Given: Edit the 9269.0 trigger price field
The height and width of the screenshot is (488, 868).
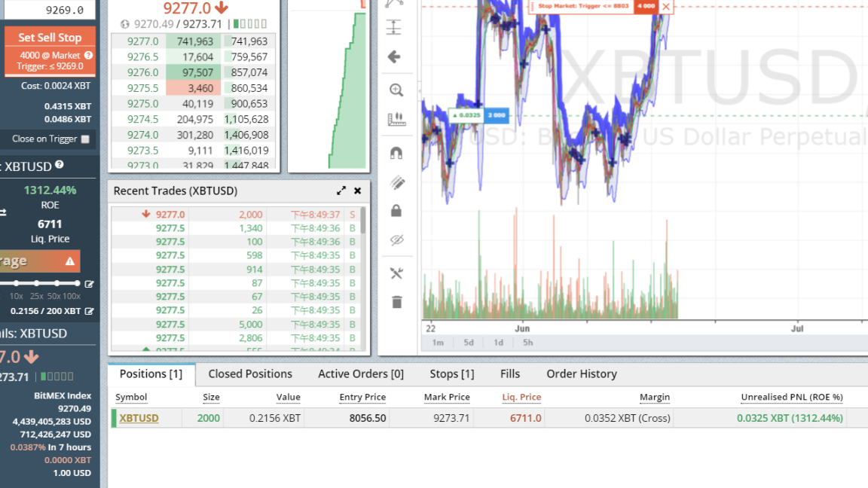Looking at the screenshot, I should [50, 9].
